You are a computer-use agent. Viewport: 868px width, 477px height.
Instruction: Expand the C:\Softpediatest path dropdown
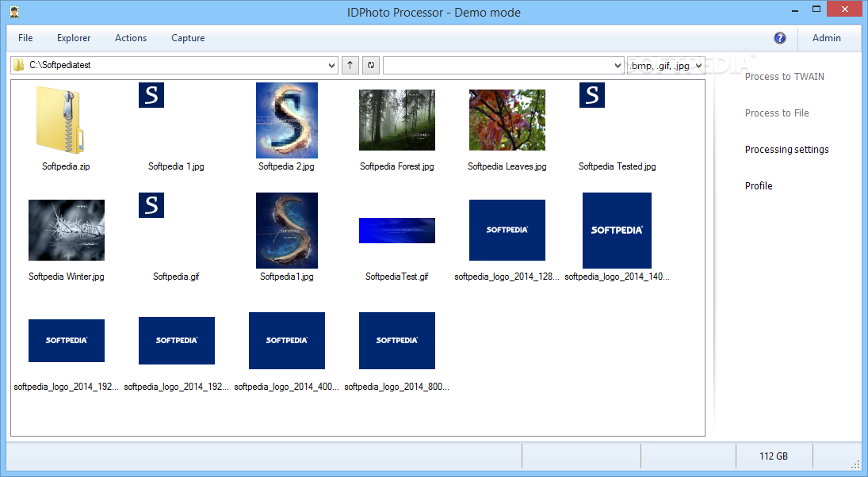331,65
